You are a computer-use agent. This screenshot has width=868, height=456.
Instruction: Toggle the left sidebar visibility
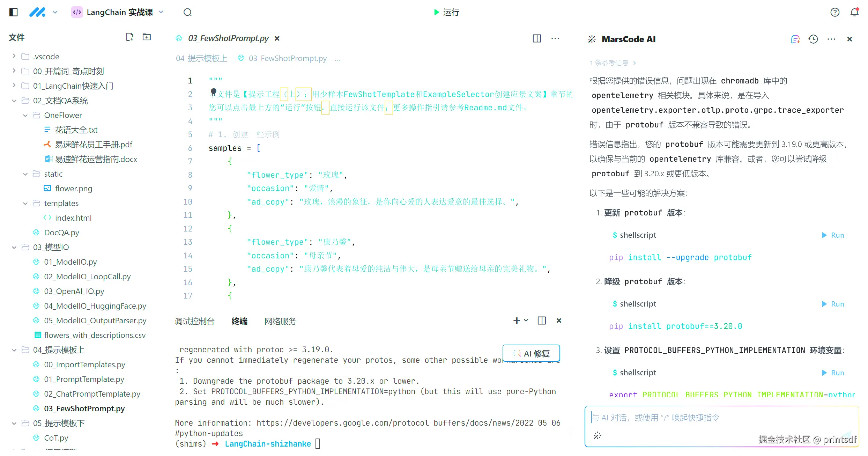[13, 12]
